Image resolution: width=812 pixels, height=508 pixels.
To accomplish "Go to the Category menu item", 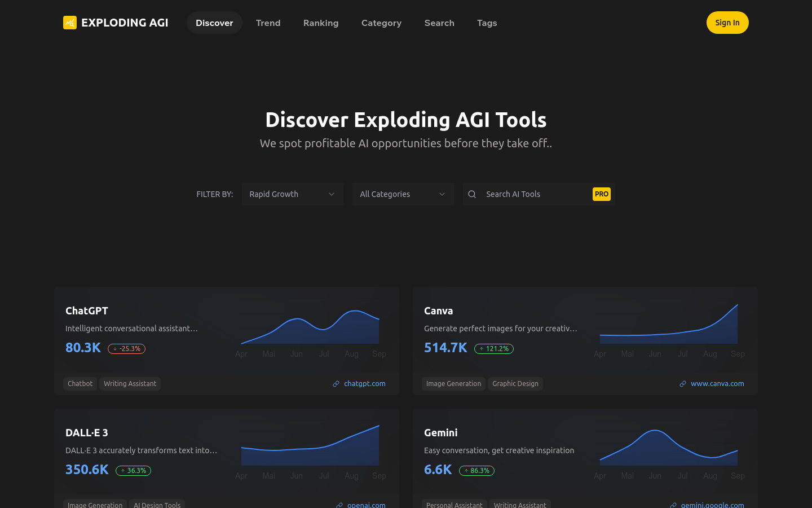I will point(381,23).
